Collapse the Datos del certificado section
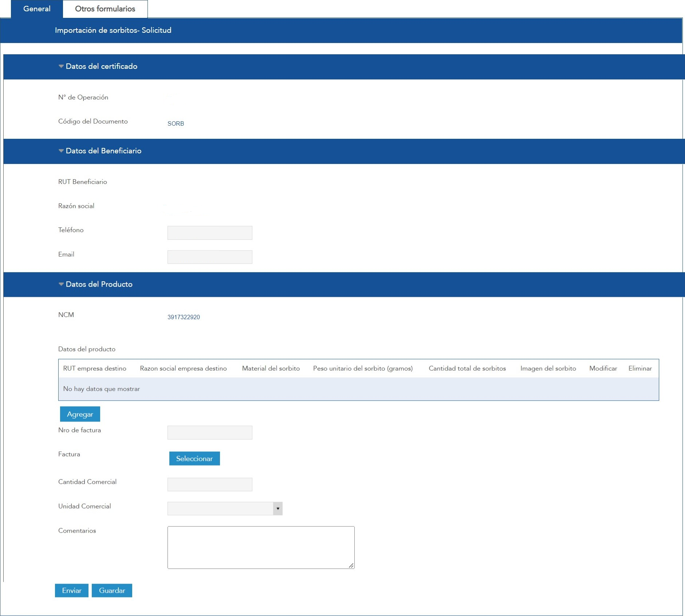 (x=61, y=66)
